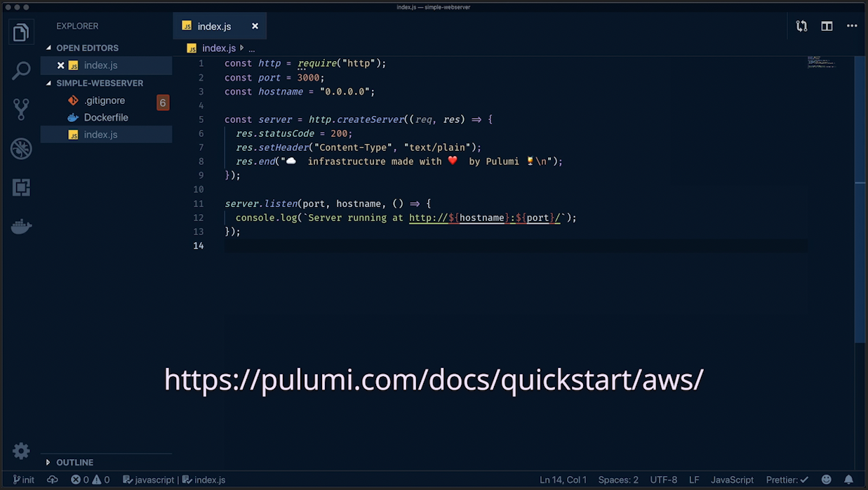This screenshot has width=868, height=490.
Task: Change language mode via JavaScript indicator
Action: 732,480
